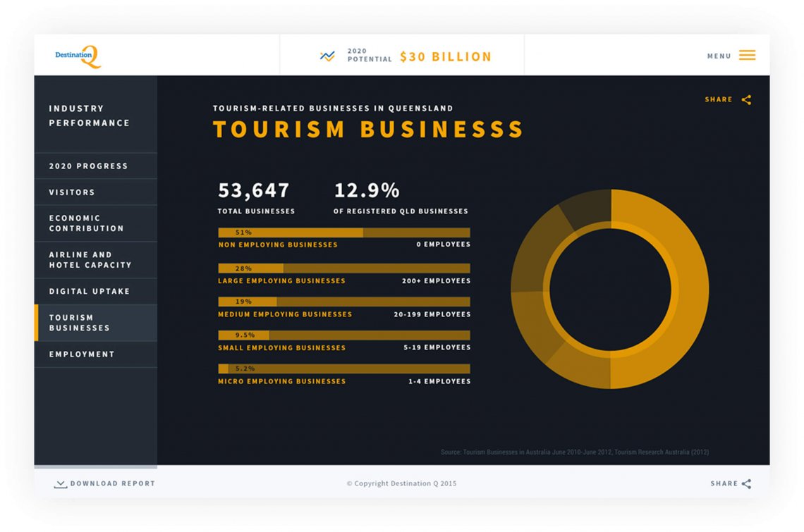
Task: Open the hamburger menu icon
Action: (x=747, y=56)
